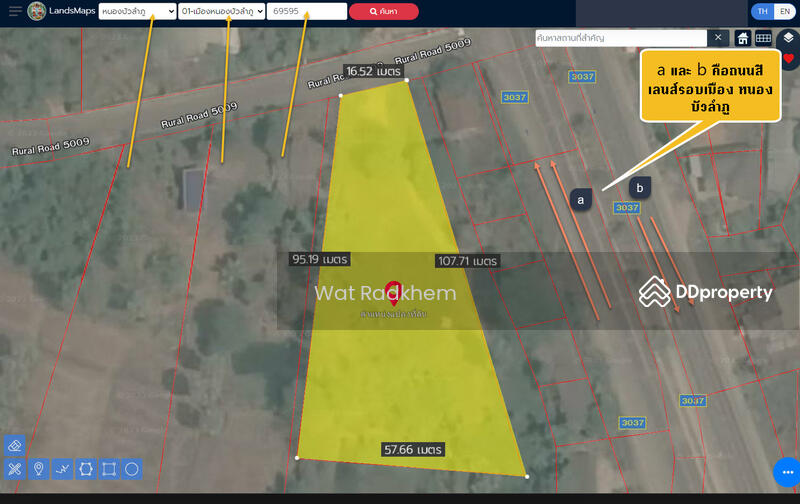This screenshot has width=800, height=504.
Task: Select the rectangle drawing tool
Action: pyautogui.click(x=109, y=468)
